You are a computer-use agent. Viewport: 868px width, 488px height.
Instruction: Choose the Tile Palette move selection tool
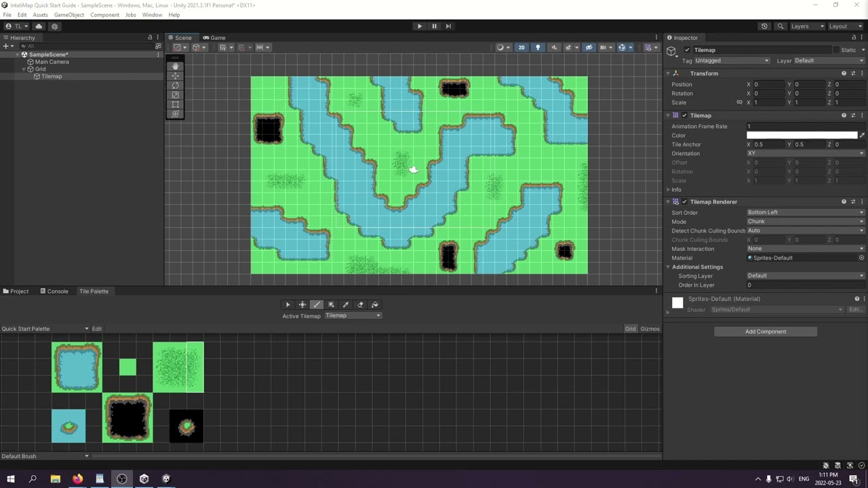pos(302,305)
